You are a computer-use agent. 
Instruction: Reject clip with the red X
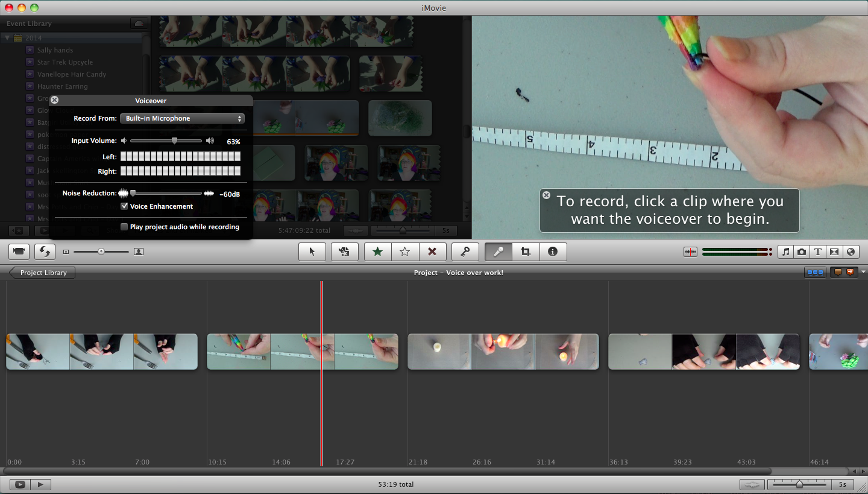pos(433,252)
